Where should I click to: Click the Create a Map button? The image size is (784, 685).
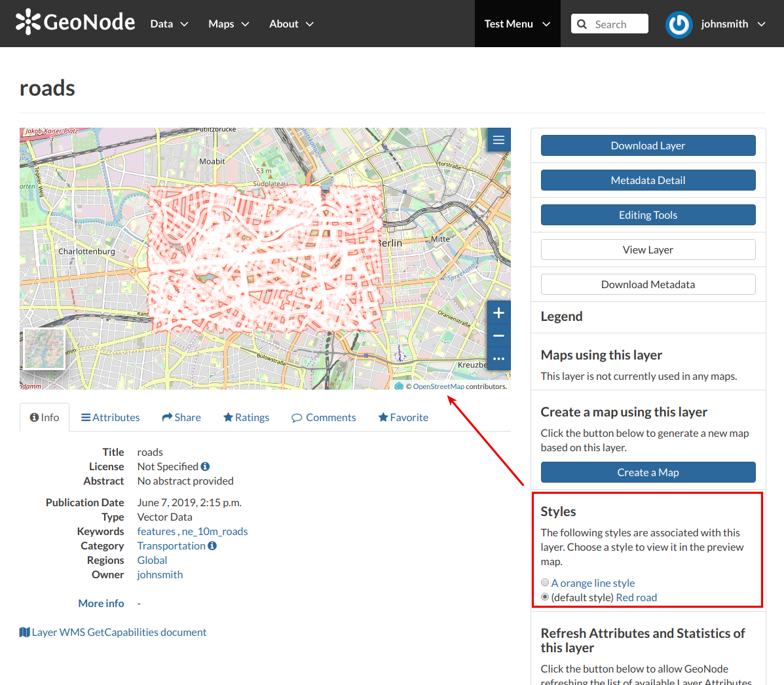click(x=648, y=473)
